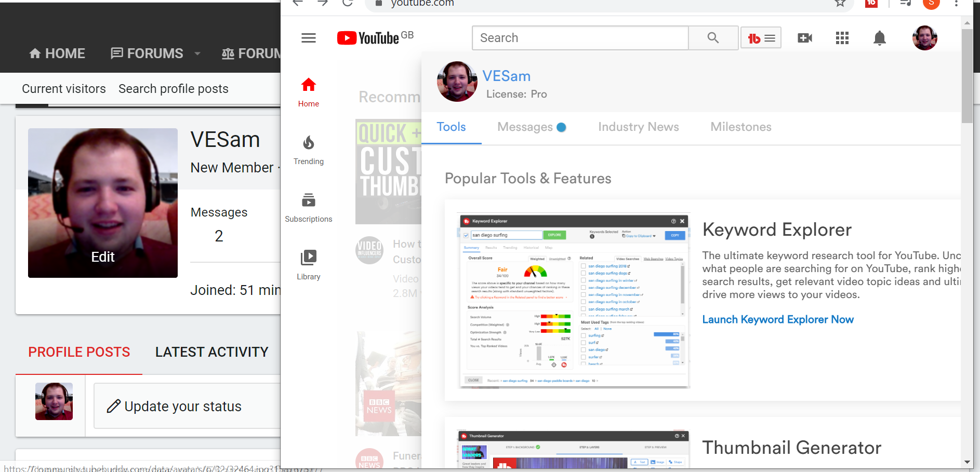Open FORUMS in the forum navigation
This screenshot has height=472, width=980.
pos(147,53)
